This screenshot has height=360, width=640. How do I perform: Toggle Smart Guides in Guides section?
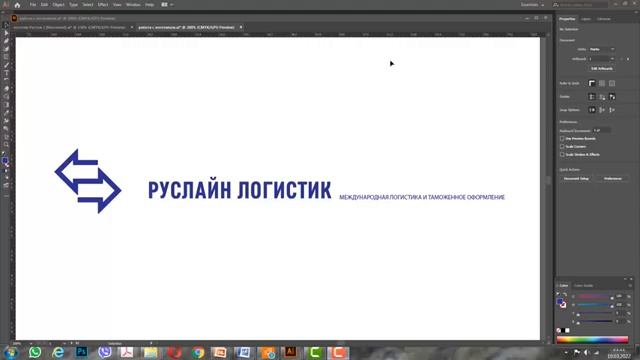click(612, 97)
